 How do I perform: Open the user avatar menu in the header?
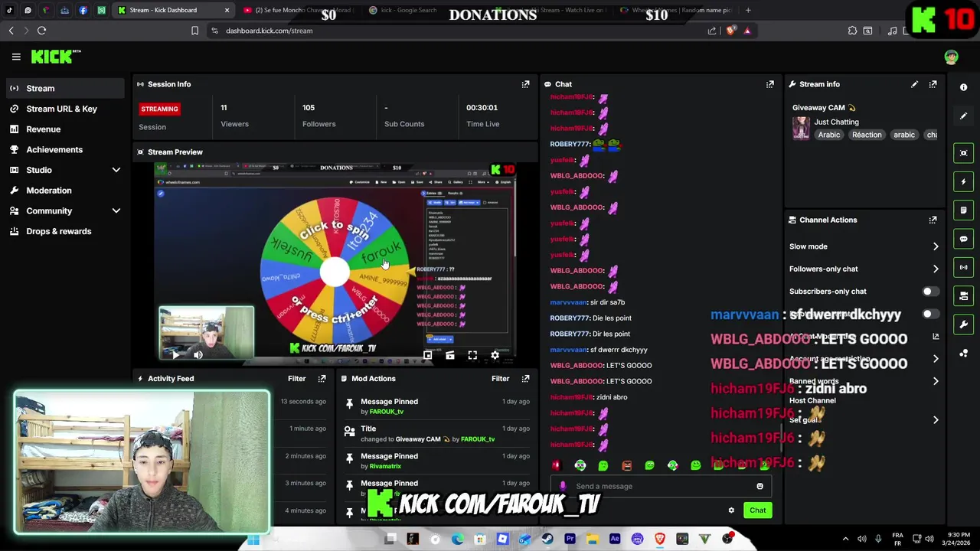(951, 57)
